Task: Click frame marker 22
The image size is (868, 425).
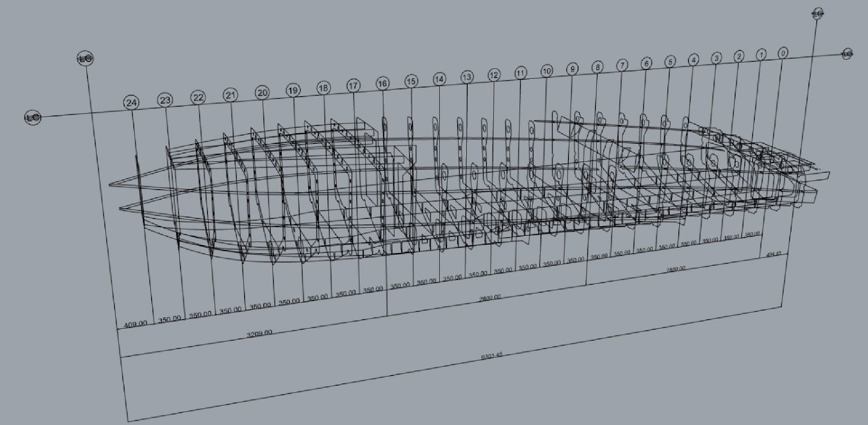Action: tap(198, 98)
